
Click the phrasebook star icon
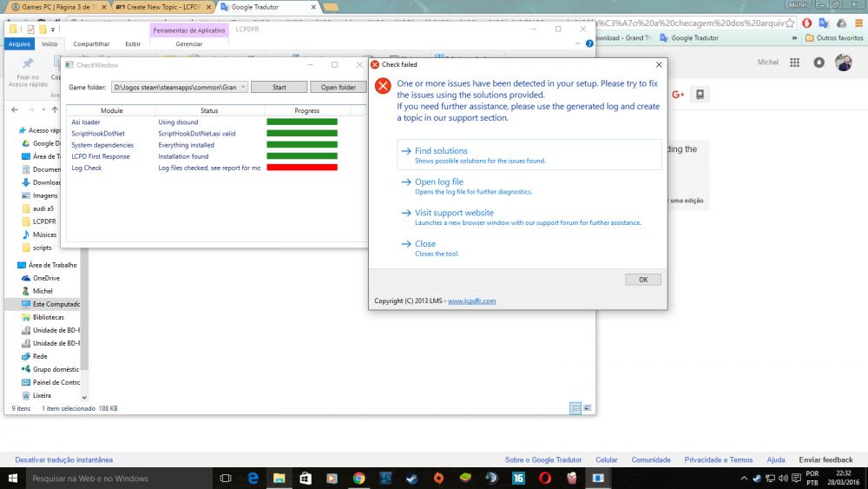coord(700,95)
